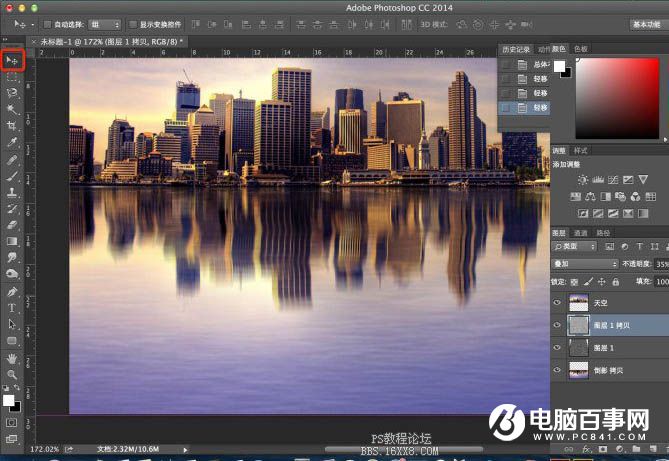Set history brush source to 总体 state
The image size is (669, 461).
click(x=506, y=65)
